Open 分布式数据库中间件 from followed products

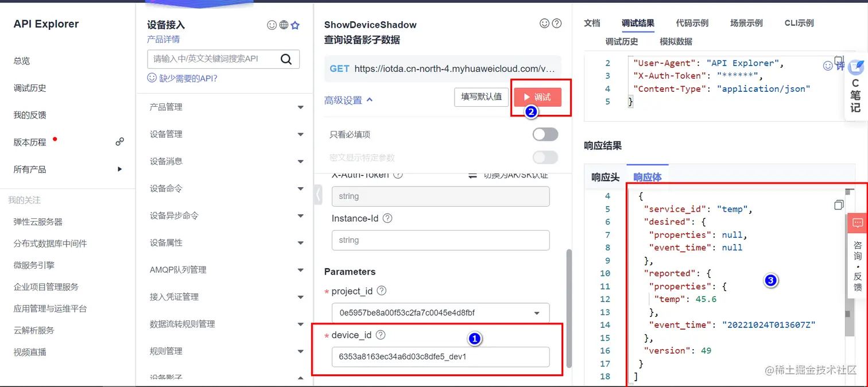(x=51, y=243)
